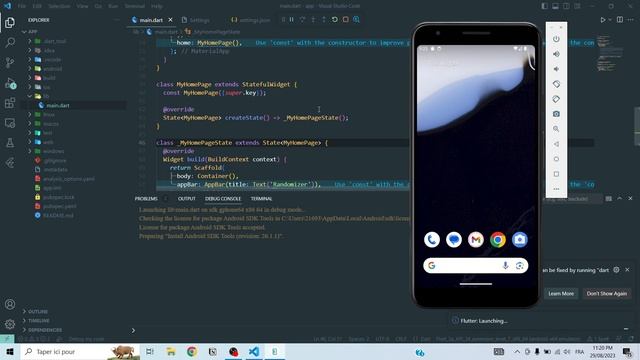Toggle the bottom panel layout
Screen dimensions: 640x360
pos(556,6)
